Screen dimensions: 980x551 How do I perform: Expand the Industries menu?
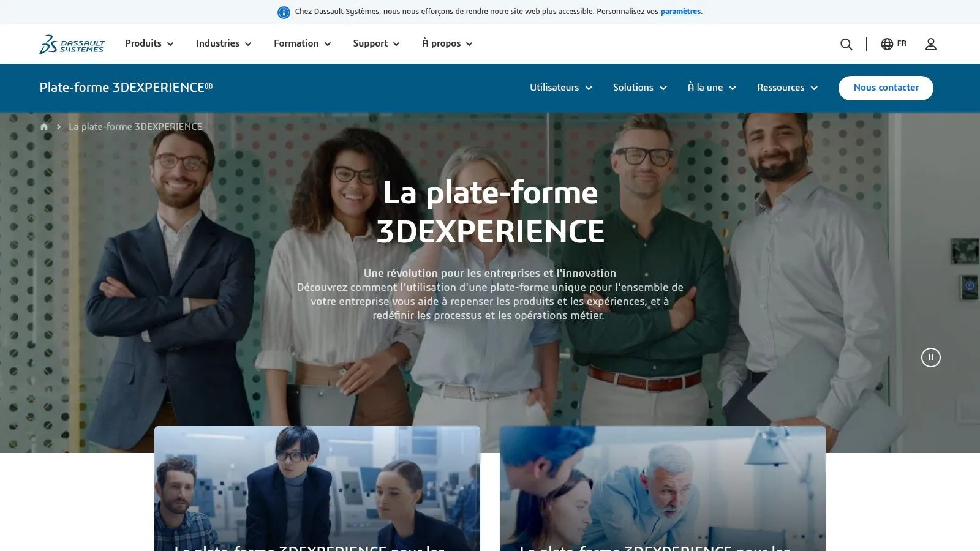point(224,43)
